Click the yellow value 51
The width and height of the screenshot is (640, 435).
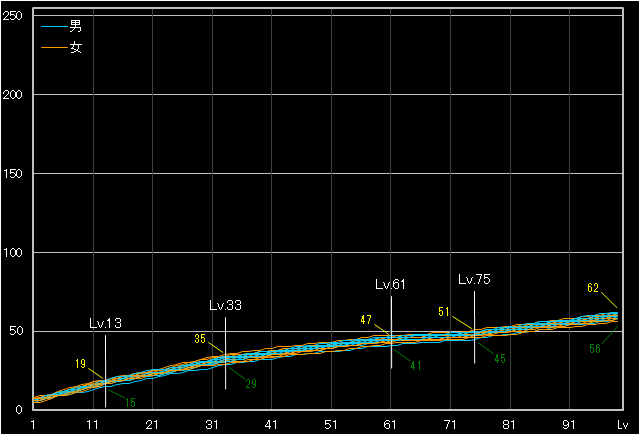coord(444,312)
